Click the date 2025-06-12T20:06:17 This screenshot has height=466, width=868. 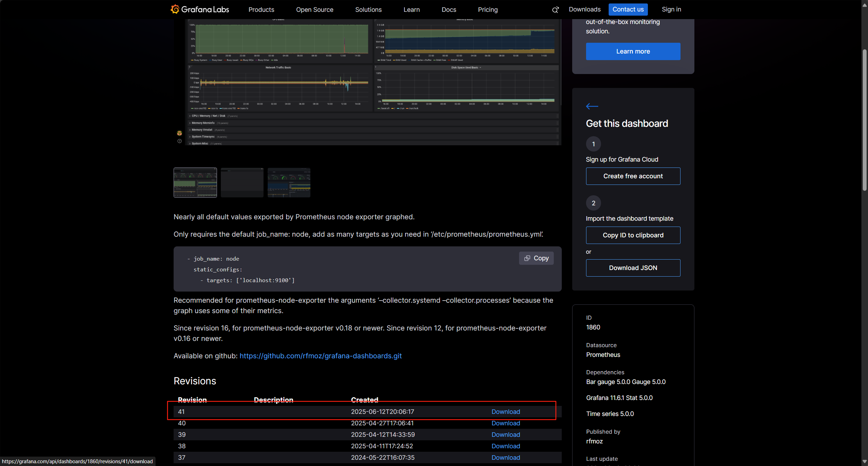pyautogui.click(x=383, y=412)
